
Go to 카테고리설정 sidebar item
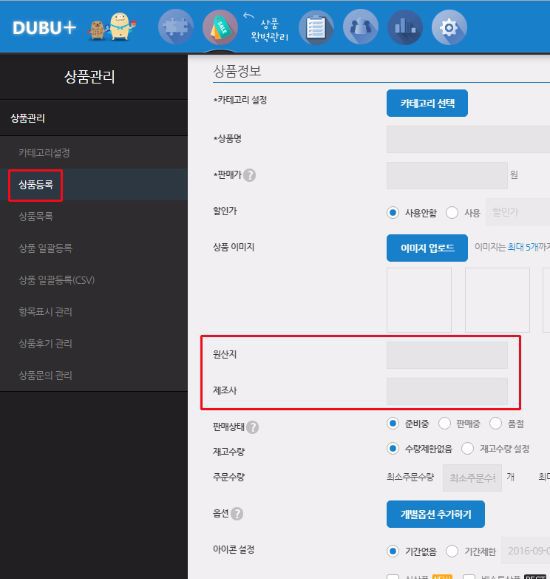click(44, 153)
